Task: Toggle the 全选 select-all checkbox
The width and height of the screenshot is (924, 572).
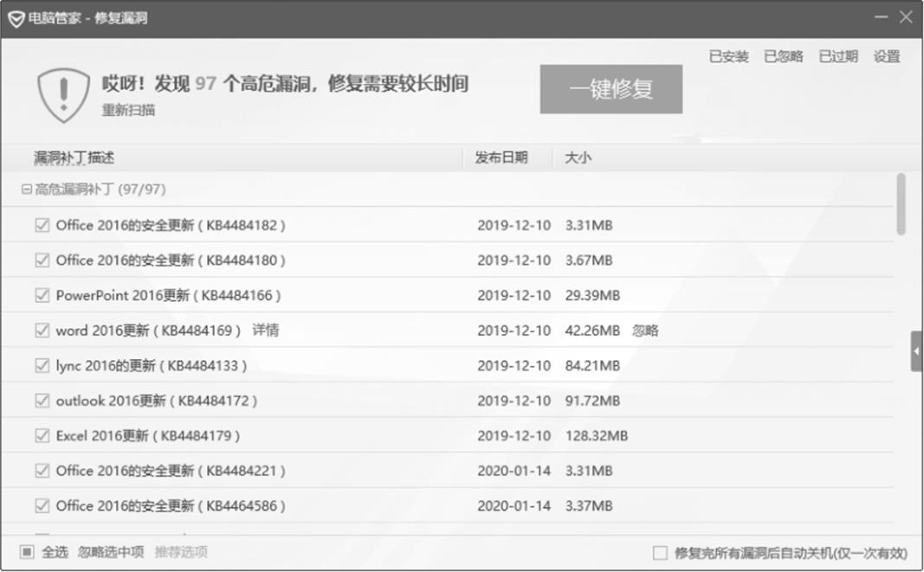Action: point(27,551)
